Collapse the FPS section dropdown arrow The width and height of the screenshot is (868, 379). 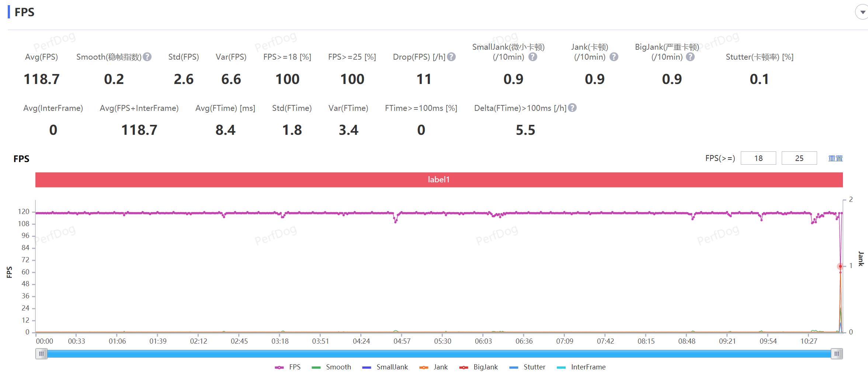point(862,12)
